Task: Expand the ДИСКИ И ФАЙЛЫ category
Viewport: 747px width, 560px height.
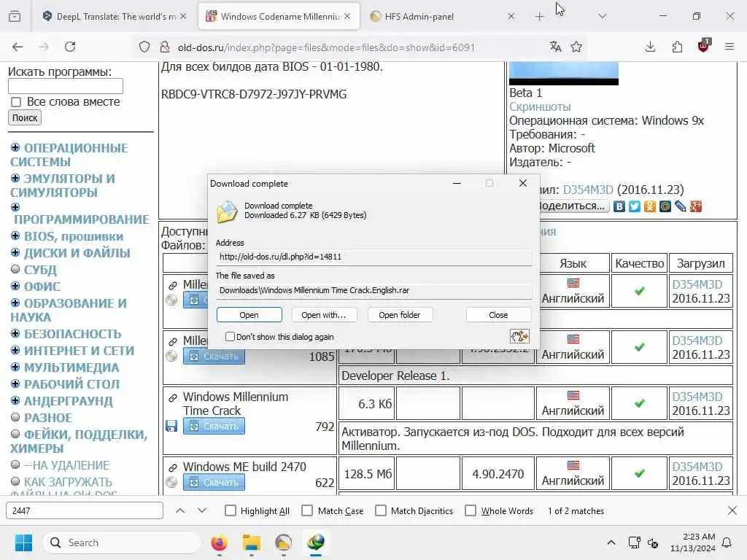Action: tap(15, 252)
